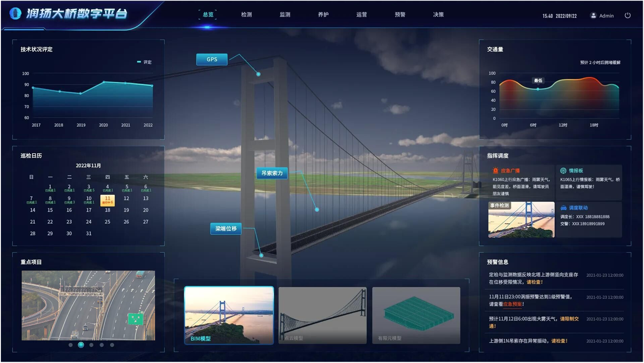
Task: Open the 监测 tab in top navigation
Action: 285,15
